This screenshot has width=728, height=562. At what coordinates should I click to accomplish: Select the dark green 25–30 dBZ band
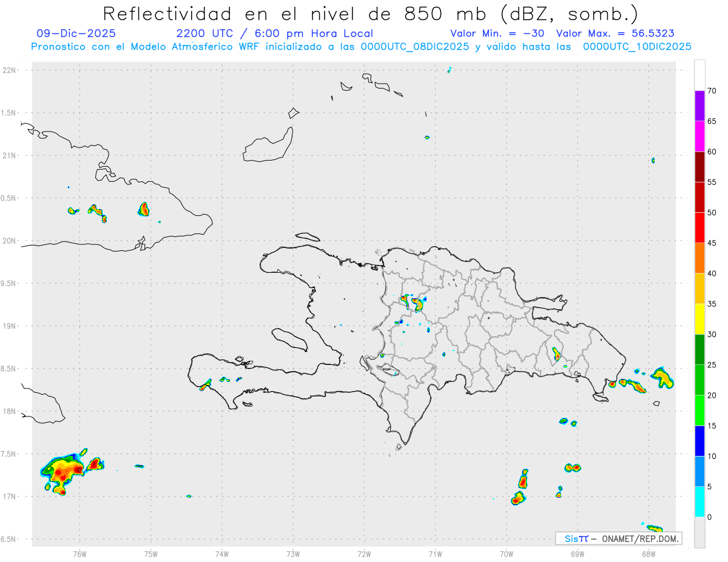tap(699, 350)
